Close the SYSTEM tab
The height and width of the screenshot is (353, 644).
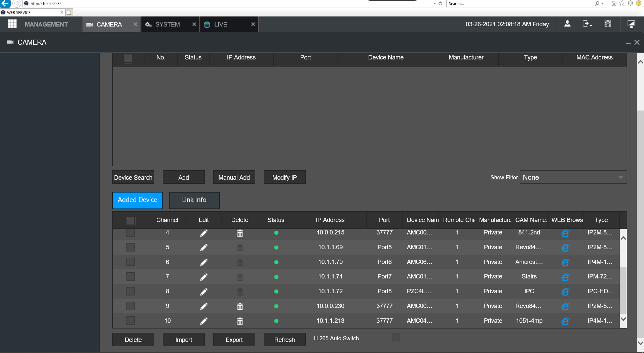194,24
